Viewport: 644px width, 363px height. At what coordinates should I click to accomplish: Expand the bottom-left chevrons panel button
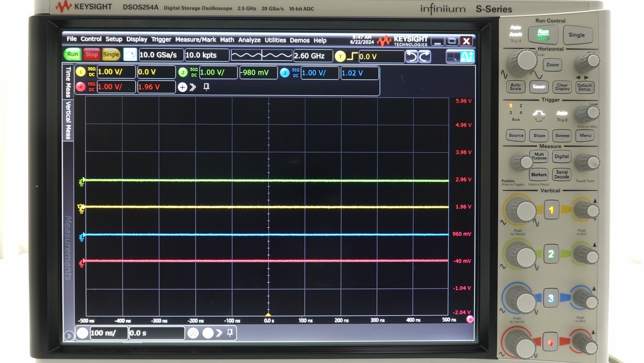click(69, 335)
